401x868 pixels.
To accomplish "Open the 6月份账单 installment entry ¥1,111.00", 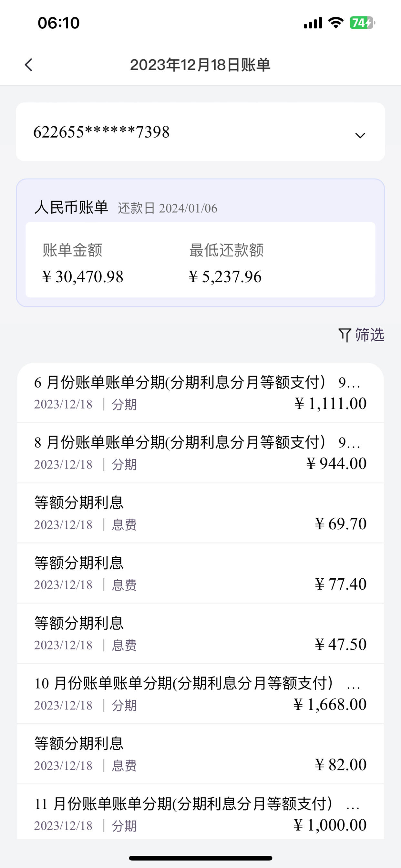I will pyautogui.click(x=200, y=393).
